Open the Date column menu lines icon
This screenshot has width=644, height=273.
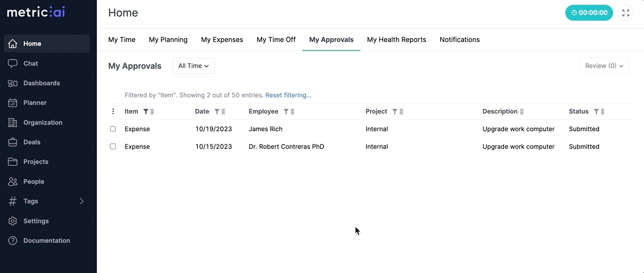223,112
